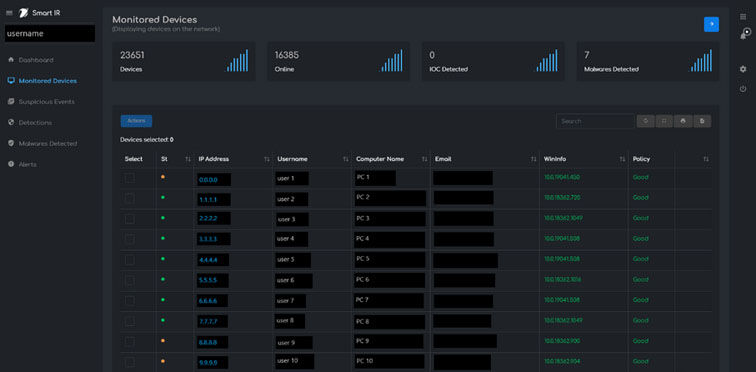Sort by the Email column arrows
This screenshot has width=756, height=372.
tap(533, 159)
